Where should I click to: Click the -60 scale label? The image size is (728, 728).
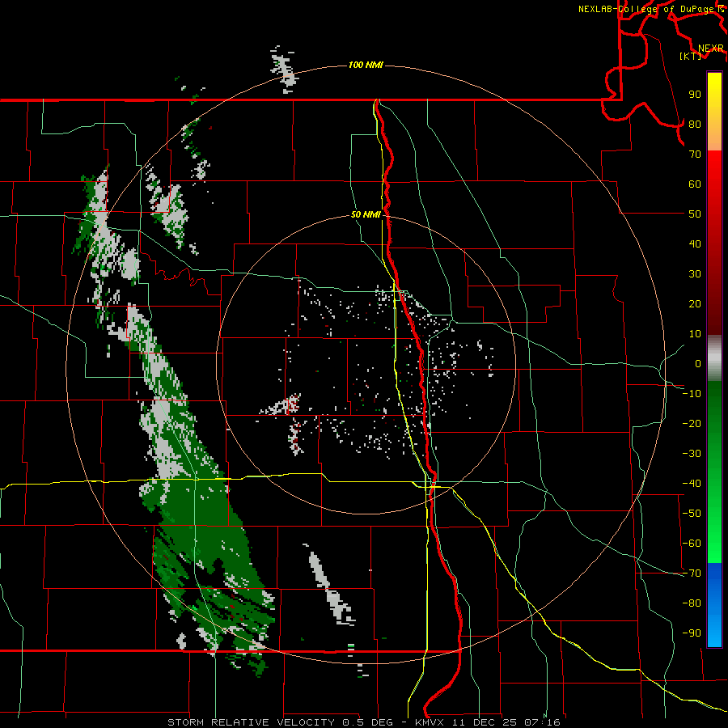pyautogui.click(x=692, y=544)
